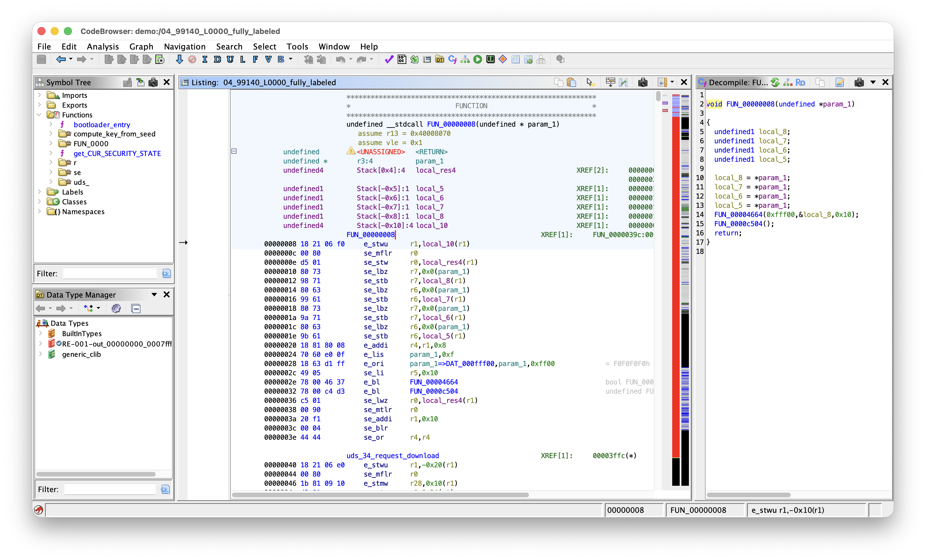The height and width of the screenshot is (560, 926).
Task: Collapse the Functions folder in Symbol Tree
Action: click(x=39, y=115)
